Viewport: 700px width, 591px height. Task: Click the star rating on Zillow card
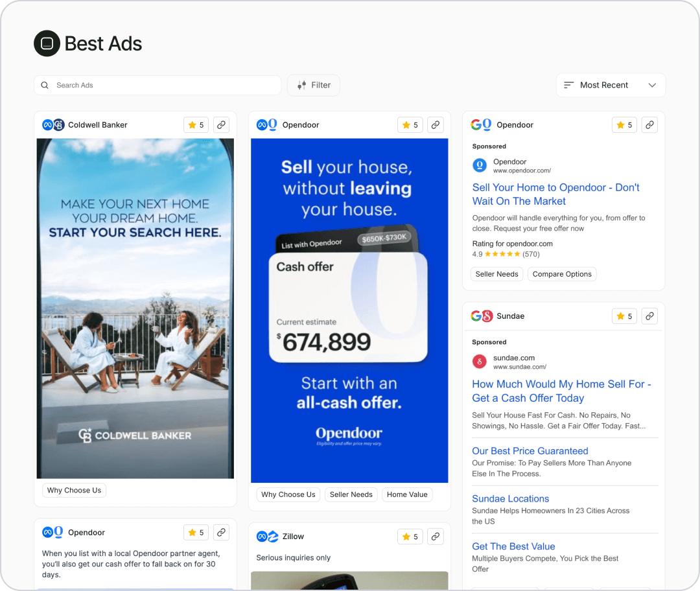point(410,537)
